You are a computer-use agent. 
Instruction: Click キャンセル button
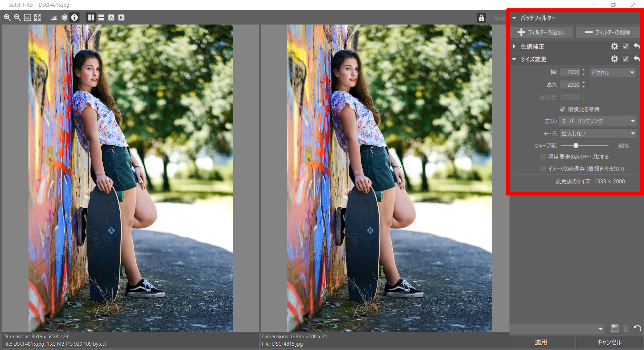tap(609, 342)
